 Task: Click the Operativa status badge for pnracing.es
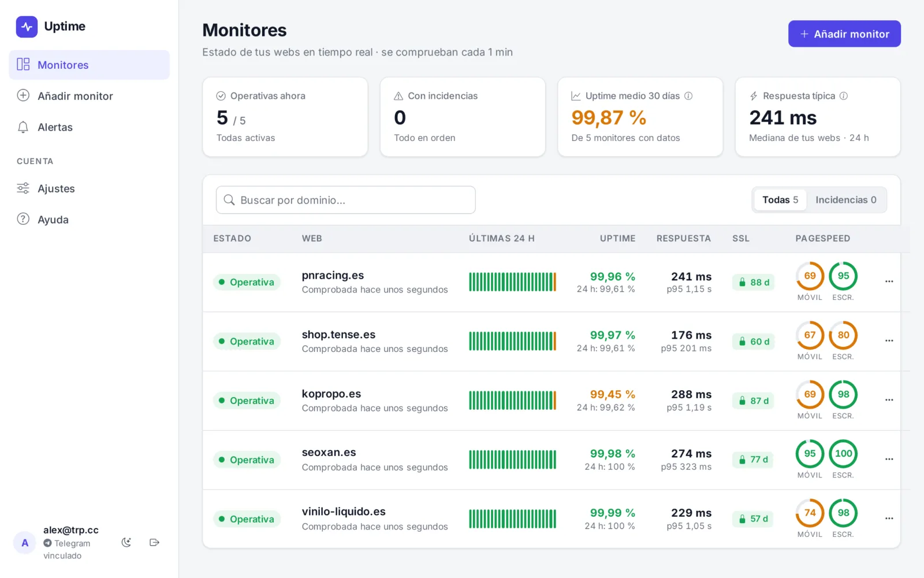(247, 282)
